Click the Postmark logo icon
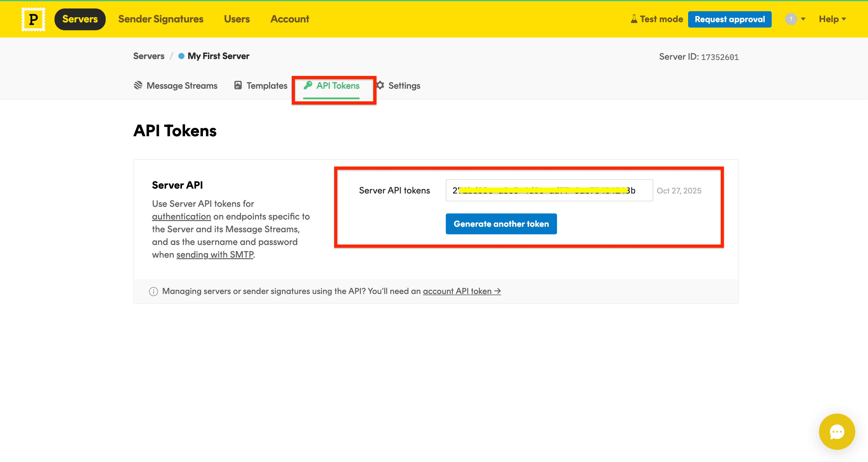 (x=33, y=19)
